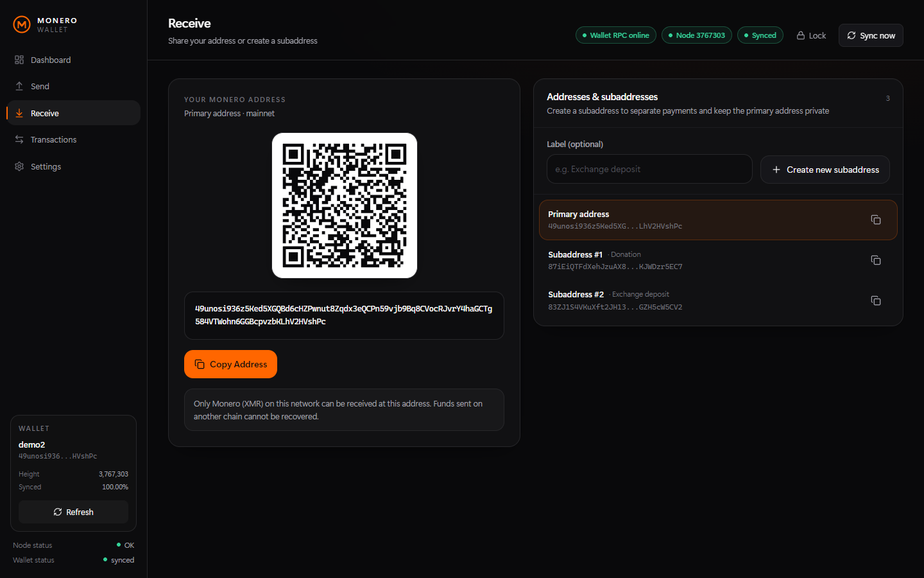The width and height of the screenshot is (924, 578).
Task: Open the Transactions page
Action: tap(73, 139)
